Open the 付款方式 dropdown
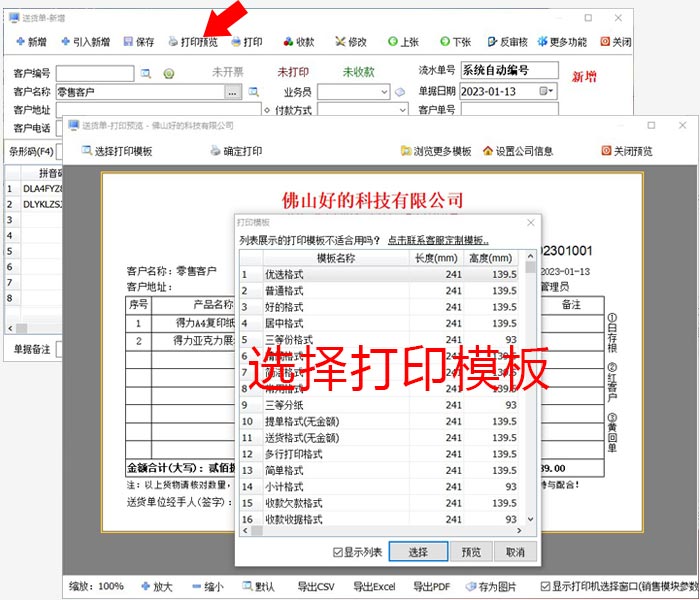This screenshot has height=600, width=700. coord(402,109)
